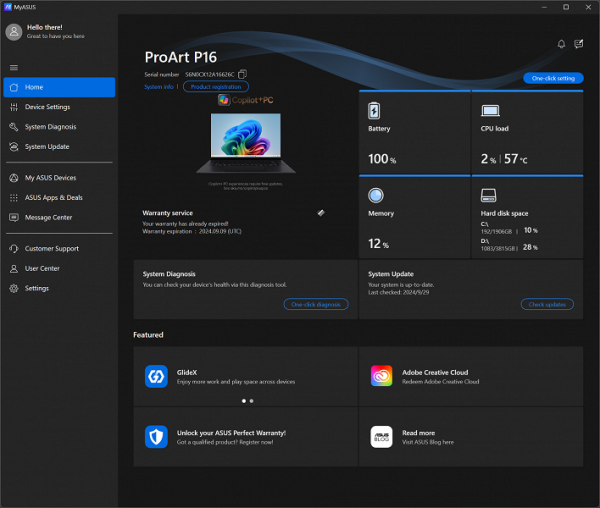
Task: Click the Battery status icon
Action: point(376,111)
